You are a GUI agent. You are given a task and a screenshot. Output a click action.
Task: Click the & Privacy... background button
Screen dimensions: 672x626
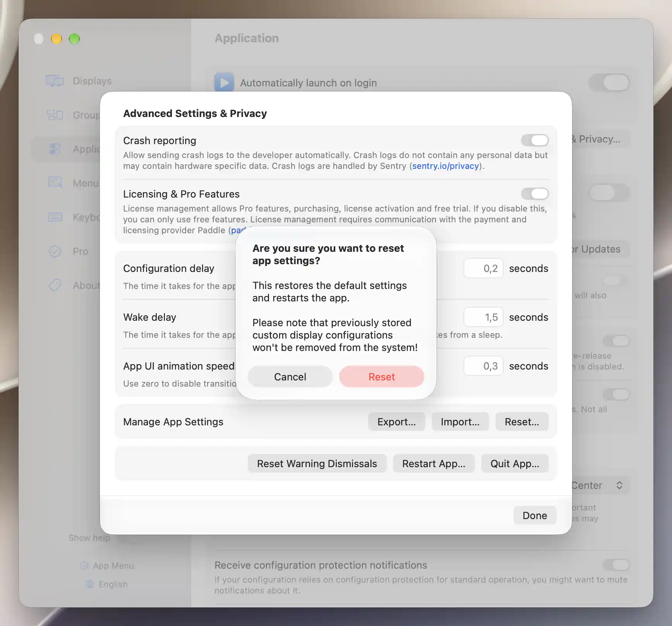coord(601,139)
